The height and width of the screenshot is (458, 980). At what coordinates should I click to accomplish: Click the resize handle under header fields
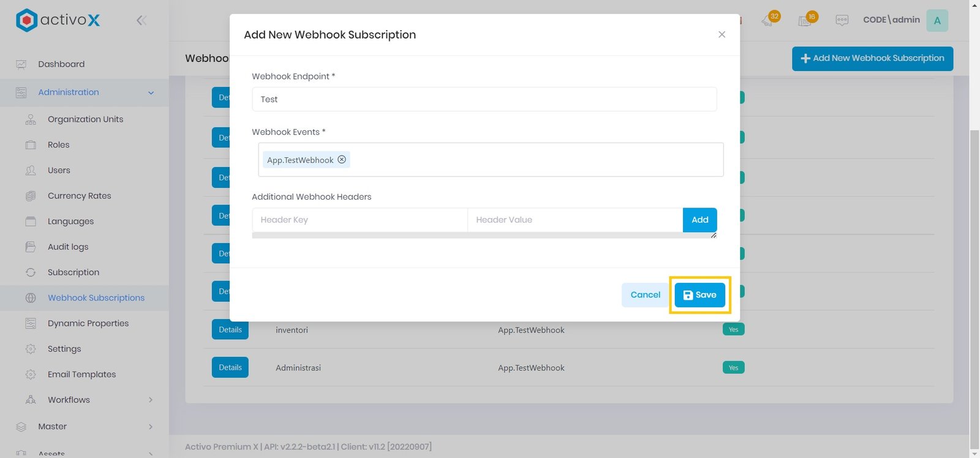click(x=714, y=235)
